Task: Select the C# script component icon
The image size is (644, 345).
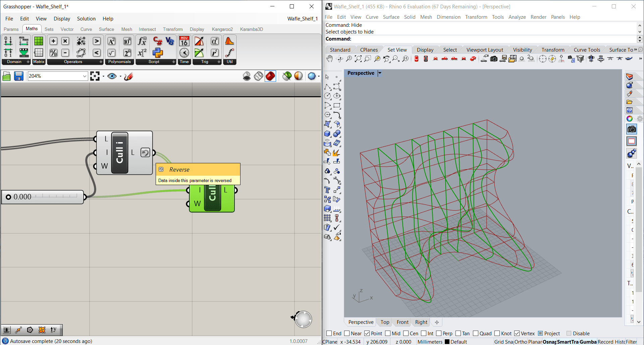Action: click(x=158, y=41)
